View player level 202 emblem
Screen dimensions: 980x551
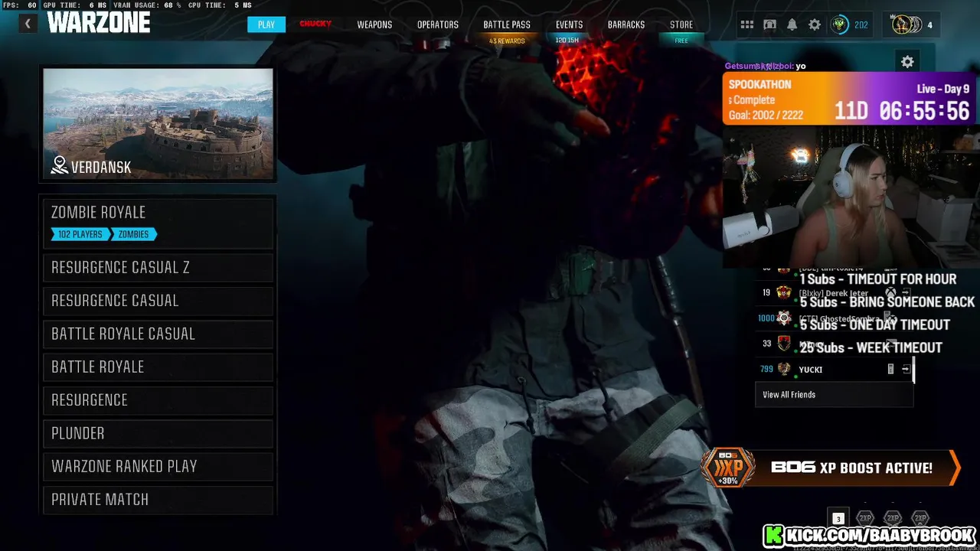840,24
